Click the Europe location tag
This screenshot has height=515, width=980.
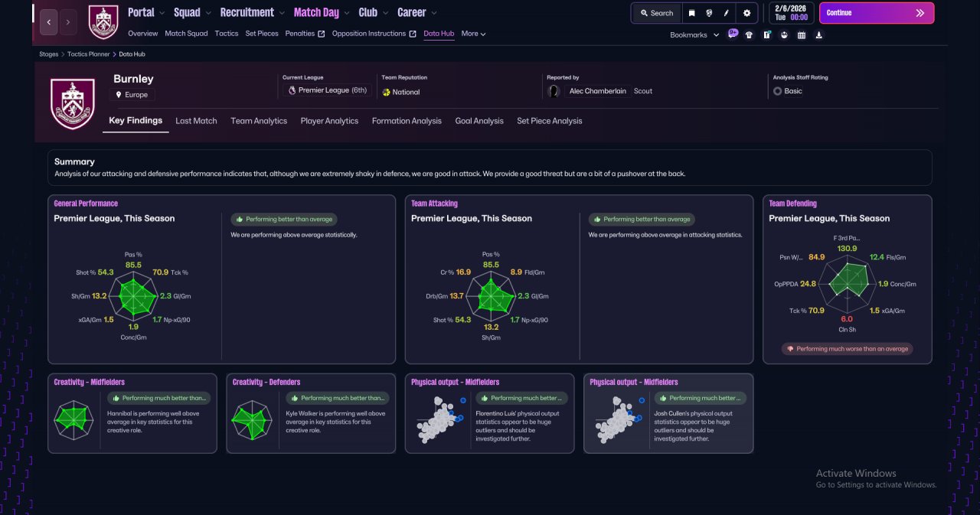pyautogui.click(x=132, y=95)
